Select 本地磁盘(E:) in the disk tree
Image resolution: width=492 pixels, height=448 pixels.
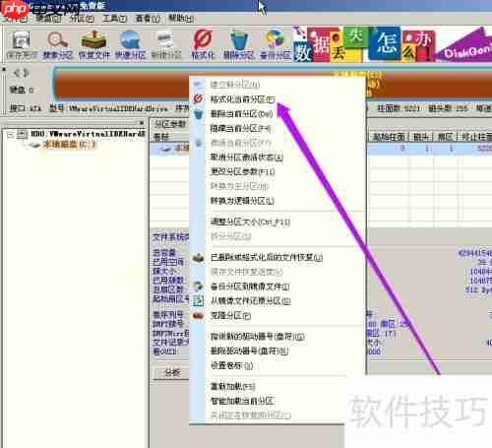[x=69, y=145]
